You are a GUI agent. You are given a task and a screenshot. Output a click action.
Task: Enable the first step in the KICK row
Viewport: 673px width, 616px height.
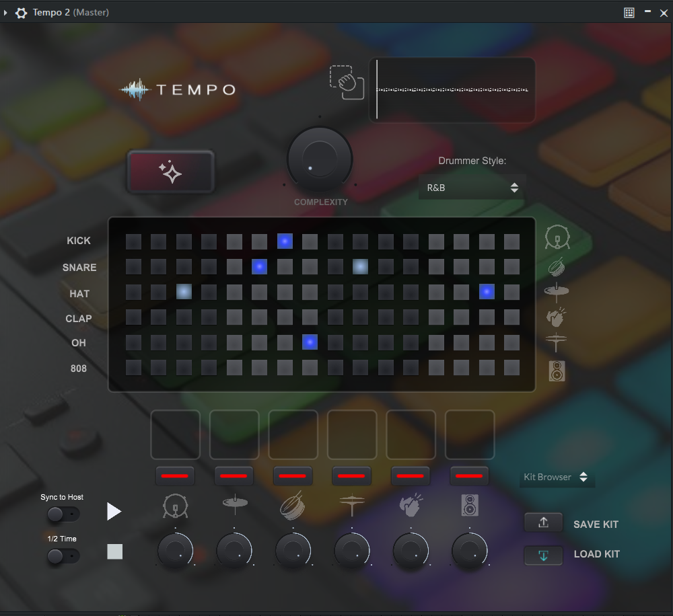click(x=133, y=241)
